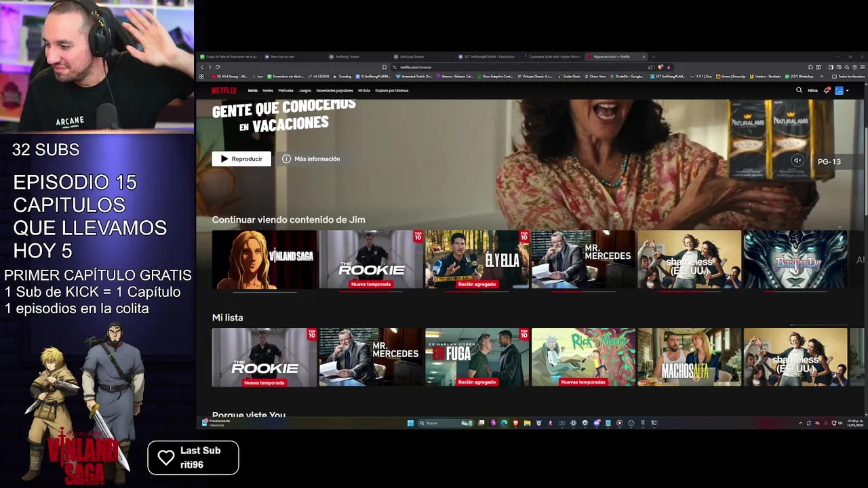Open Rick and Morty in Mi lista
Viewport: 868px width, 488px height.
click(583, 357)
